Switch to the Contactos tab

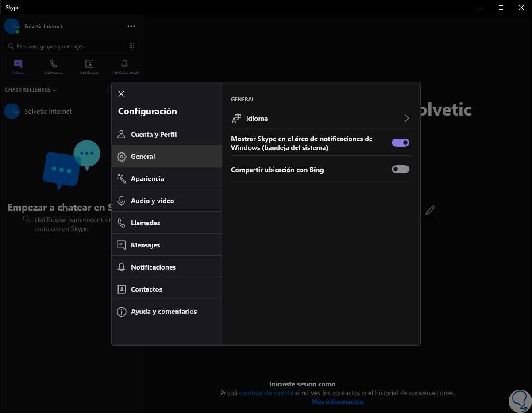(89, 67)
